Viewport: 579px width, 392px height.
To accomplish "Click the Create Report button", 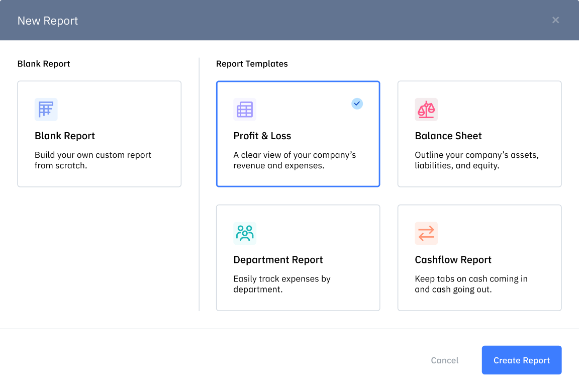I will 521,360.
